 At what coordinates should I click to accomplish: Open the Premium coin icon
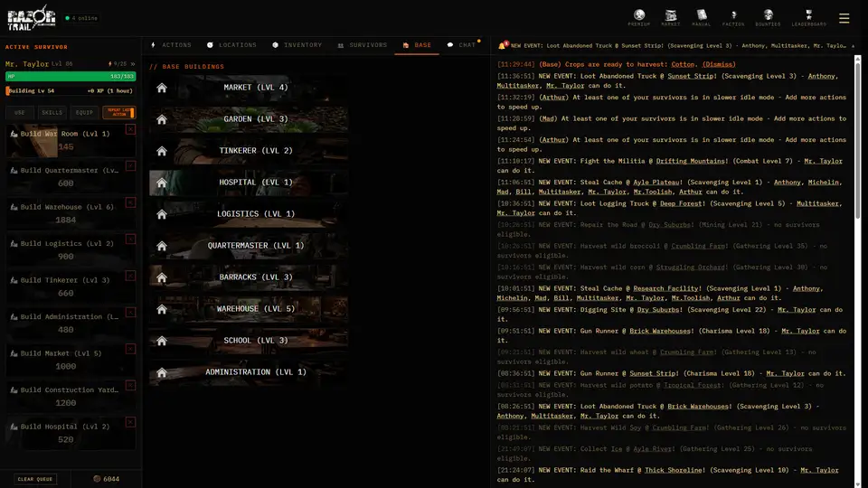pyautogui.click(x=639, y=17)
